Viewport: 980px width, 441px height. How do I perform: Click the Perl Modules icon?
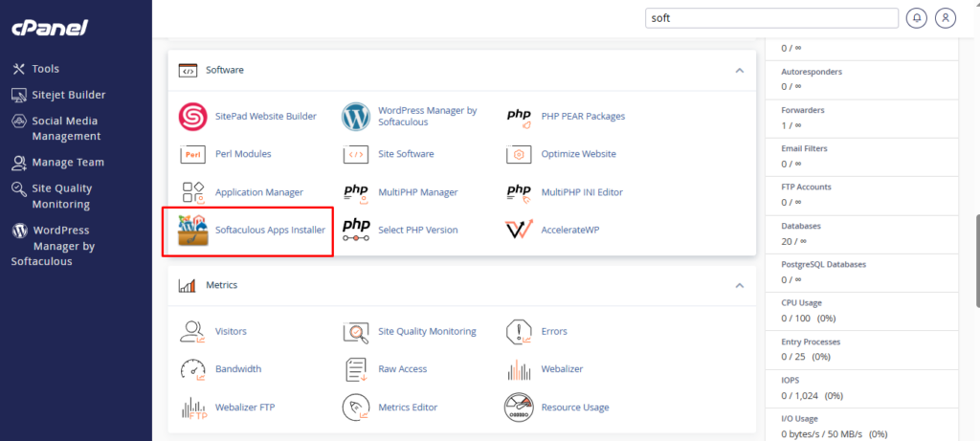tap(193, 154)
